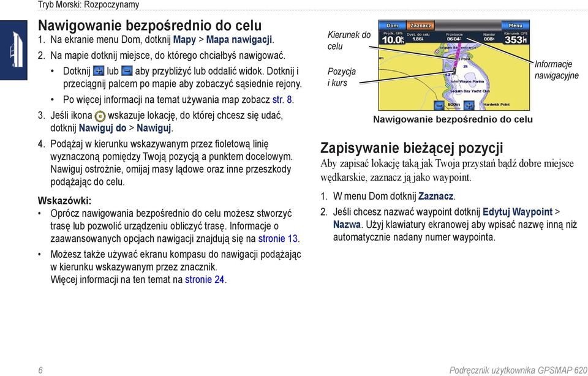
Task: Click the 'Zapisywanie bieżącej pozycji' heading
Action: [x=412, y=148]
